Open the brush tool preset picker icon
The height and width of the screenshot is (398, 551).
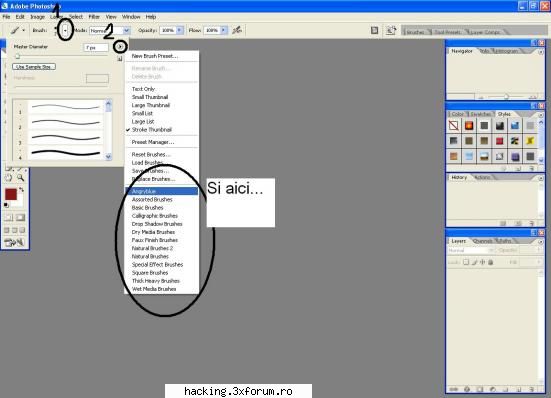14,31
